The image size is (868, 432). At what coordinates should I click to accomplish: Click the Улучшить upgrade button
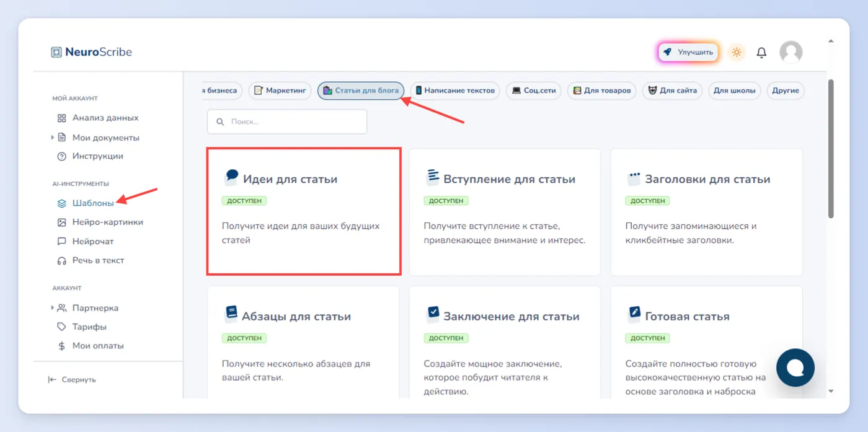click(x=688, y=53)
